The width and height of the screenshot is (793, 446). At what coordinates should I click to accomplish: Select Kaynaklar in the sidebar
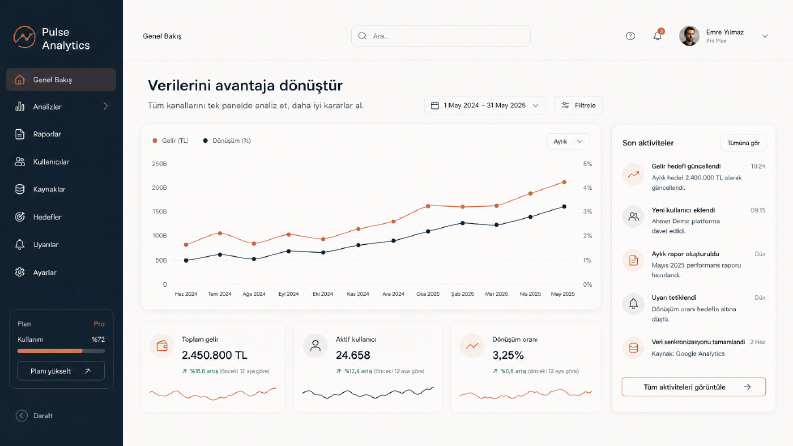coord(61,189)
